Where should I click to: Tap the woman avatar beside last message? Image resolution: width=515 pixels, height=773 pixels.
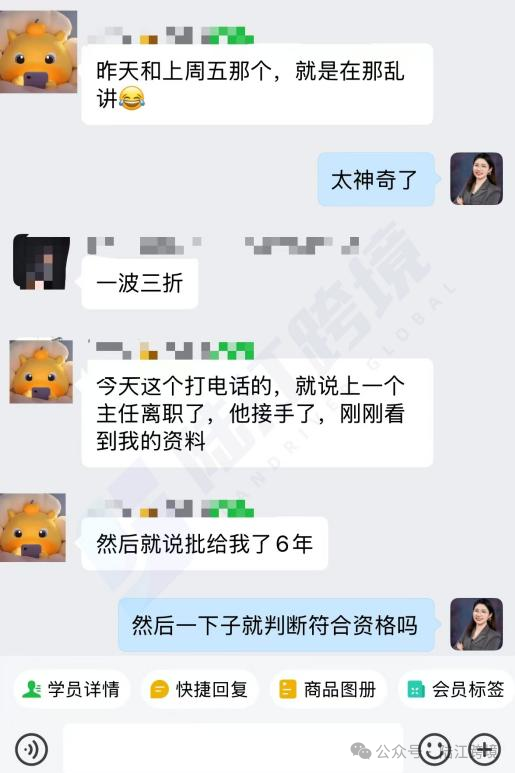pos(477,624)
